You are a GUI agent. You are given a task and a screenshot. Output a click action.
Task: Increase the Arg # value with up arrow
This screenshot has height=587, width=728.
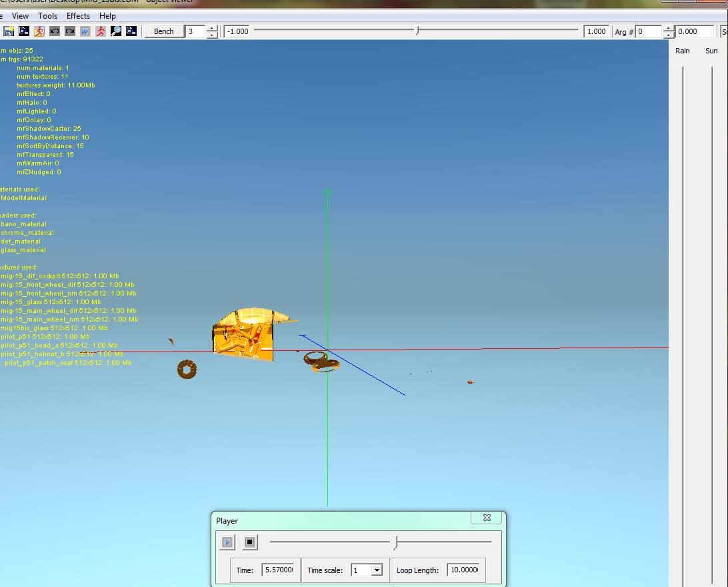(x=668, y=28)
